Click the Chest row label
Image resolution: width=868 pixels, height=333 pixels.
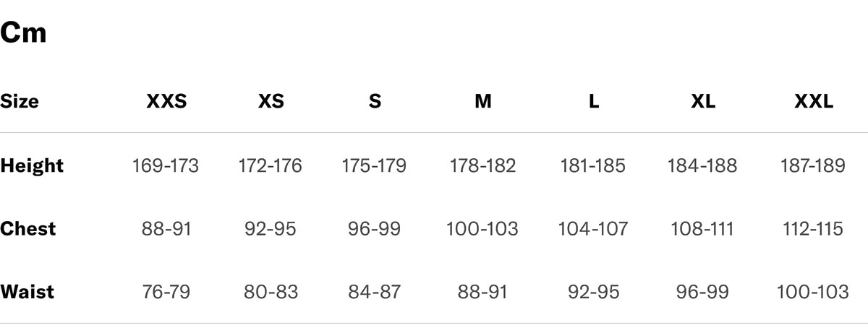pyautogui.click(x=28, y=229)
